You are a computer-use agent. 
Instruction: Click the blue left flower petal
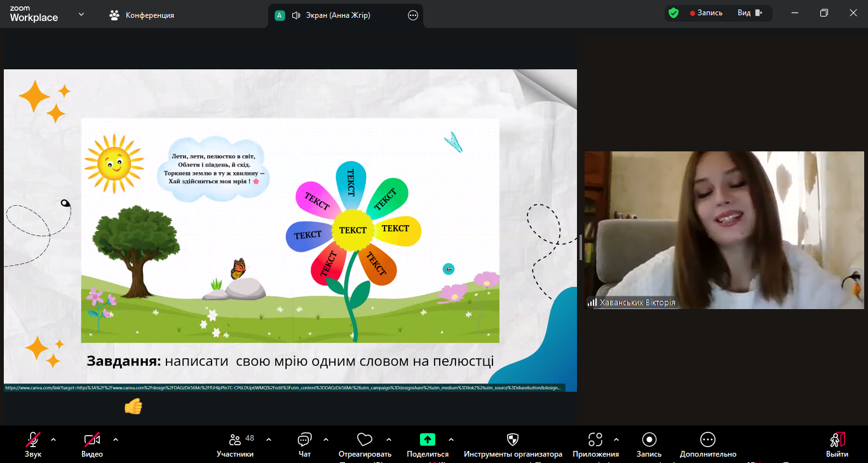coord(309,235)
